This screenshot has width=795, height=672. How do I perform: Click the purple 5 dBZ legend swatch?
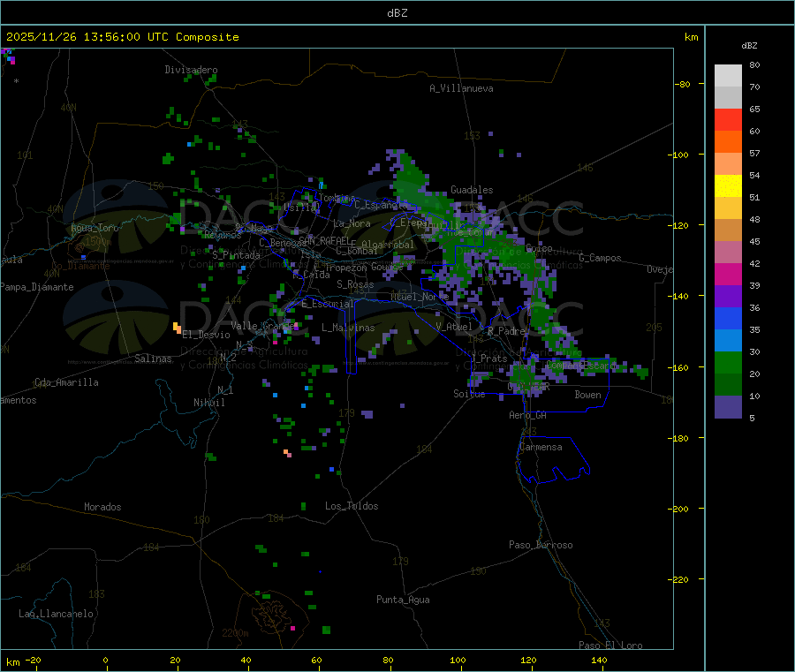coord(728,407)
